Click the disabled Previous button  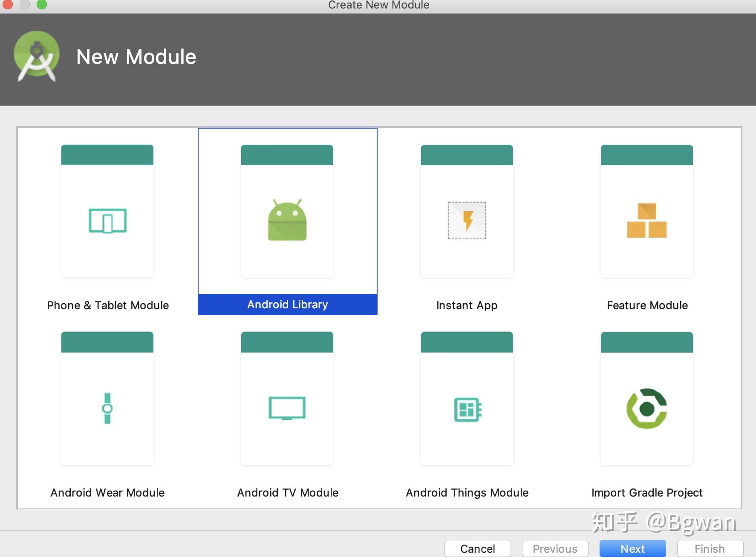555,548
